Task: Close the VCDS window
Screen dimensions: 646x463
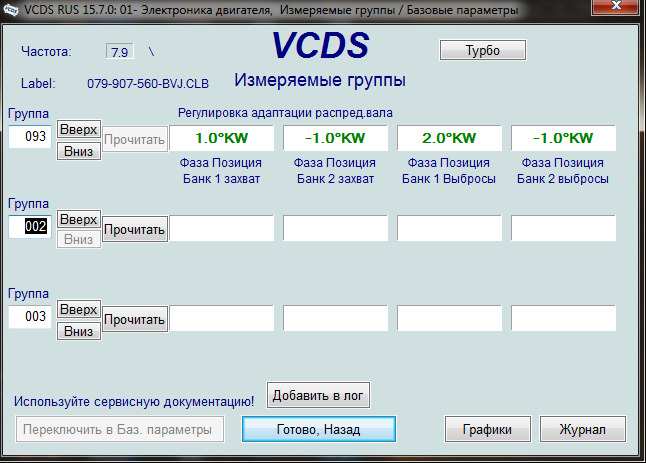Action: pos(616,7)
